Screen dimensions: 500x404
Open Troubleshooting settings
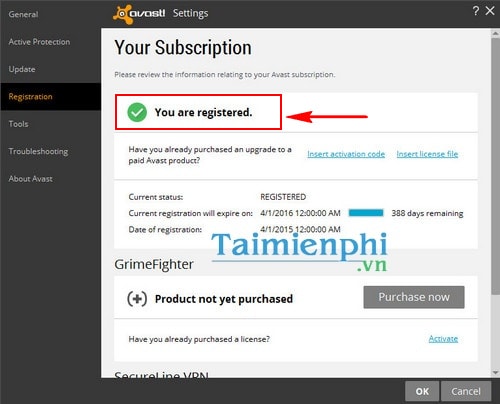click(38, 151)
